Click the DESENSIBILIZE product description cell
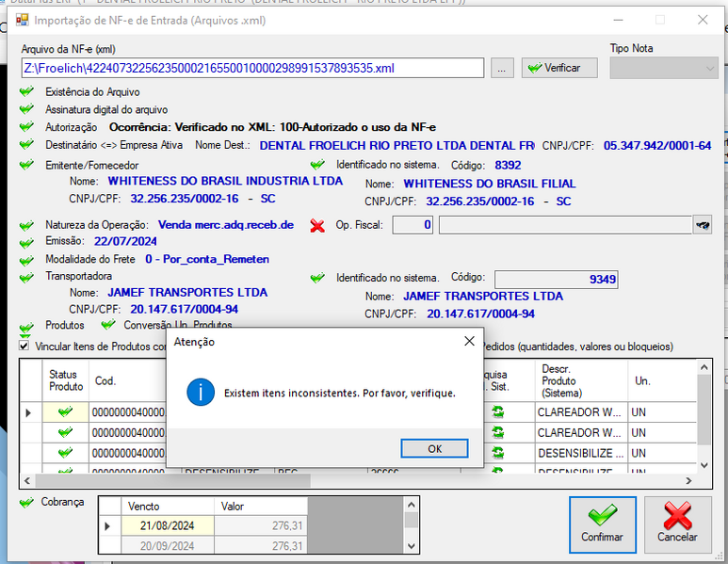This screenshot has height=564, width=728. click(581, 453)
